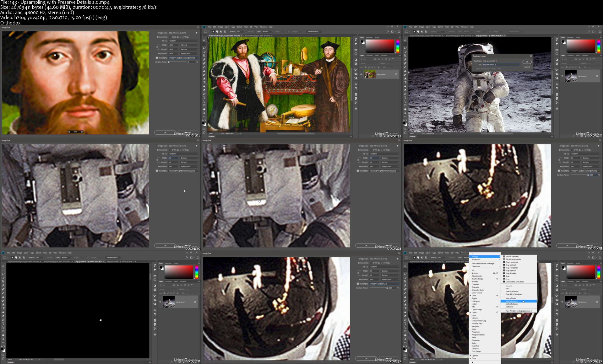
Task: Click the Move tool left of Duplicate Image window
Action: point(405,40)
